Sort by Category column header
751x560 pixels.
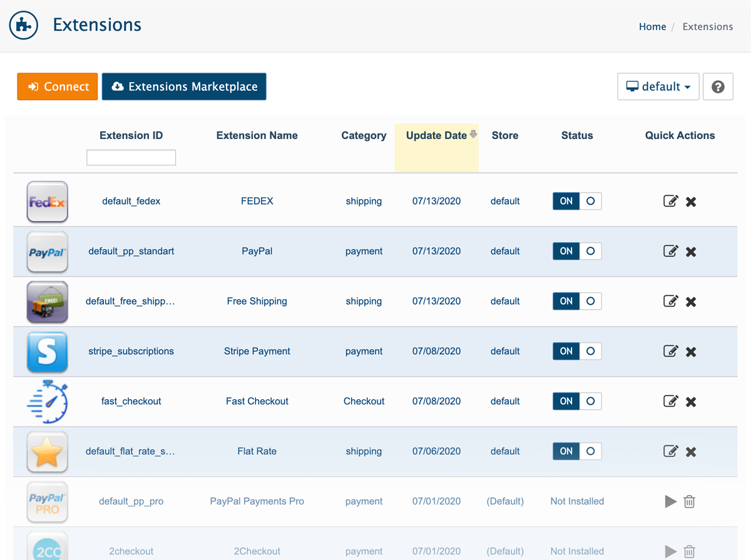364,135
